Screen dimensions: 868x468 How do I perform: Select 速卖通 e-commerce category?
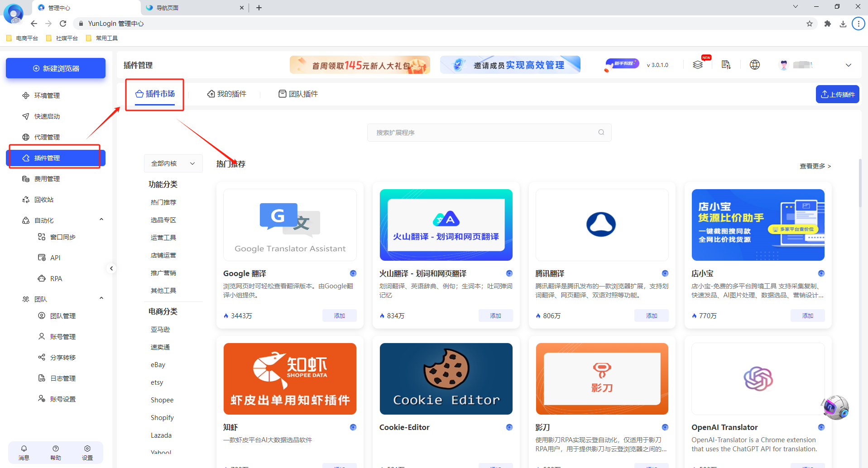160,347
